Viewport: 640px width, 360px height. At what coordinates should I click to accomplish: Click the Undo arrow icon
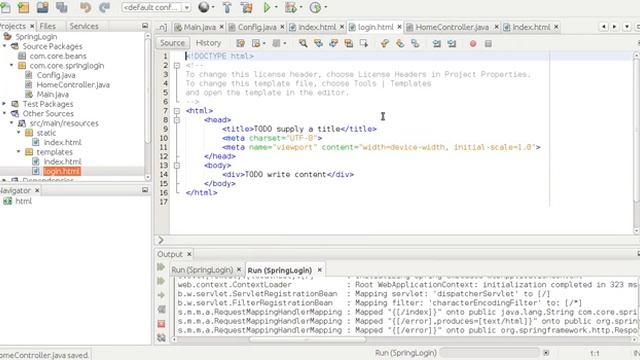coord(86,7)
